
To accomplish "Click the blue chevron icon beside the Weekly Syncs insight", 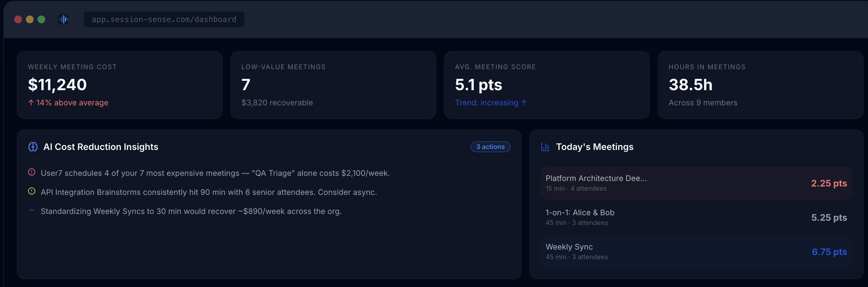I will tap(32, 210).
